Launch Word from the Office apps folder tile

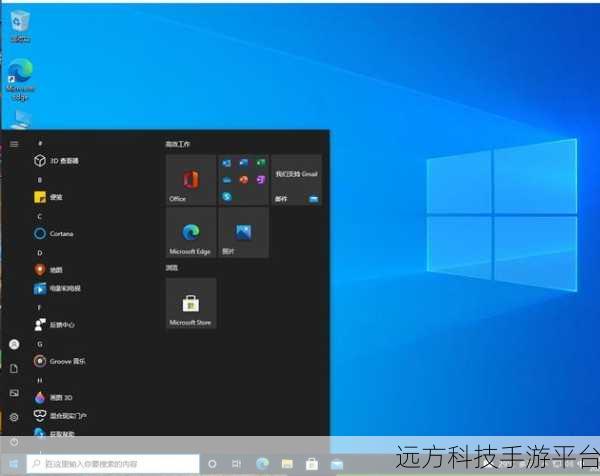244,163
